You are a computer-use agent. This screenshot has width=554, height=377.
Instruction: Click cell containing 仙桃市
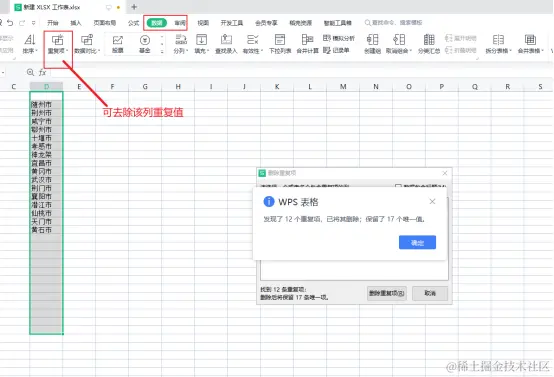click(46, 213)
